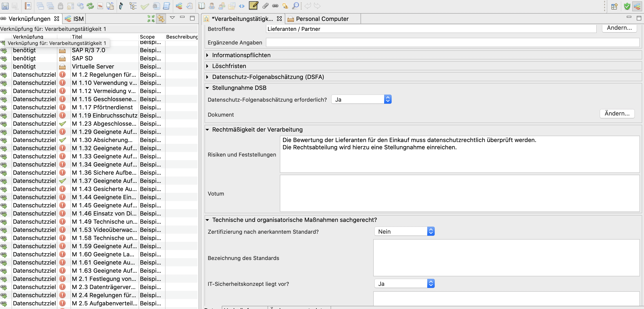Click the grid/tile view icon top right

[x=614, y=5]
